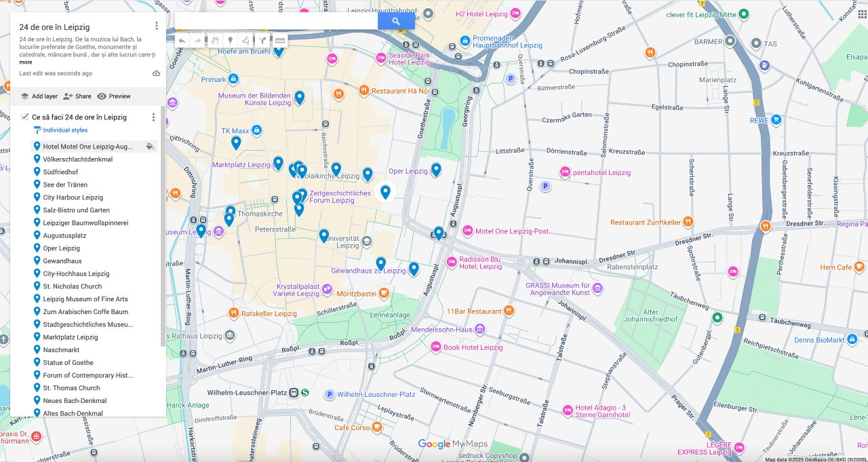This screenshot has width=868, height=462.
Task: Select City-Hochhaus Leipzig list item
Action: pyautogui.click(x=76, y=274)
